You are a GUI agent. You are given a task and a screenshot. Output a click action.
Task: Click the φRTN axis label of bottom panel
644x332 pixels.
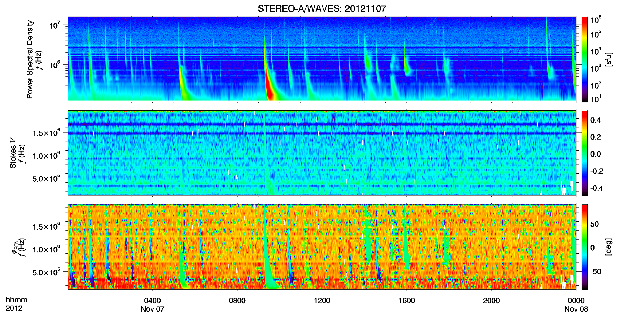15,247
